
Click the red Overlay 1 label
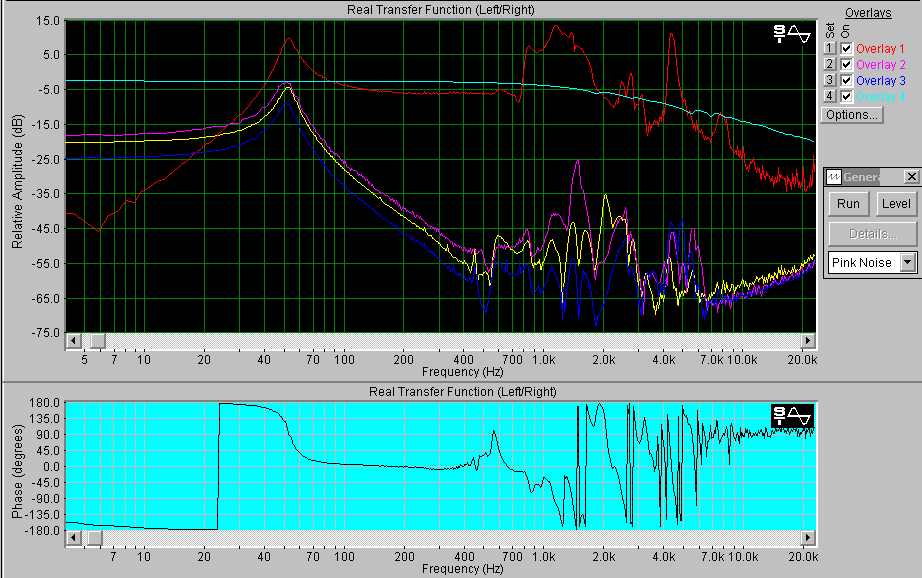[880, 49]
